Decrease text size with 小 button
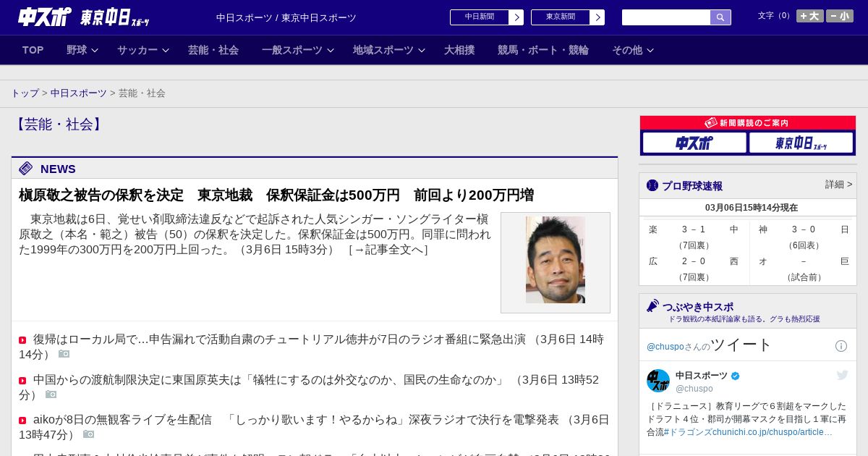Screen dimensions: 868x456 pos(839,16)
